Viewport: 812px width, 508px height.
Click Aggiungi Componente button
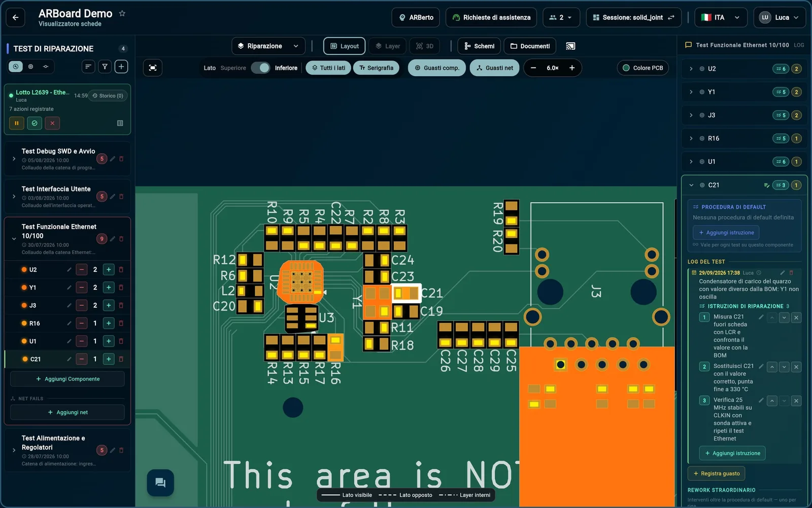pyautogui.click(x=67, y=379)
